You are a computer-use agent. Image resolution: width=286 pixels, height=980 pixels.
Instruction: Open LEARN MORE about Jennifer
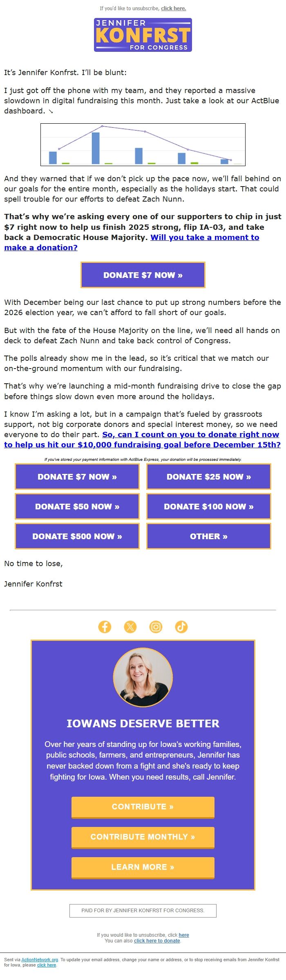(x=143, y=867)
